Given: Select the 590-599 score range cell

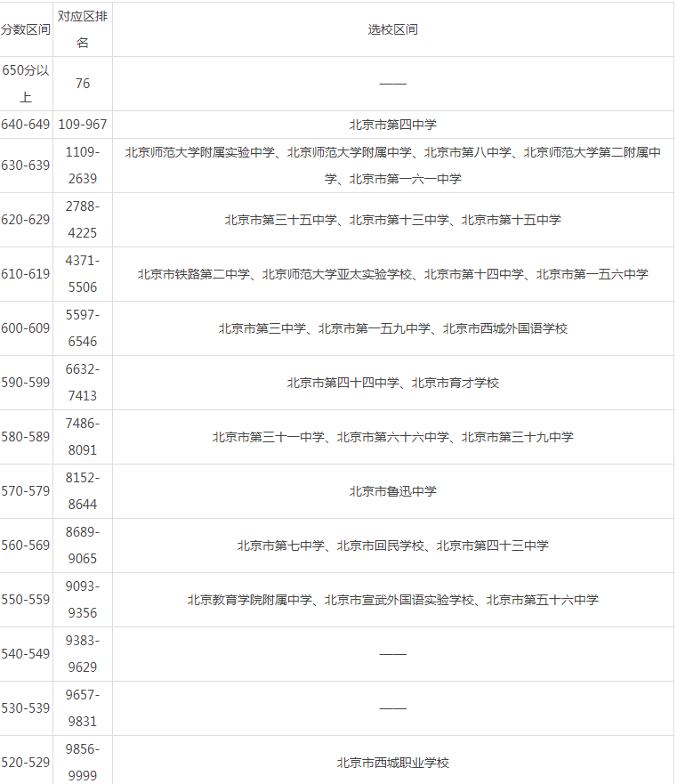Looking at the screenshot, I should [x=26, y=383].
